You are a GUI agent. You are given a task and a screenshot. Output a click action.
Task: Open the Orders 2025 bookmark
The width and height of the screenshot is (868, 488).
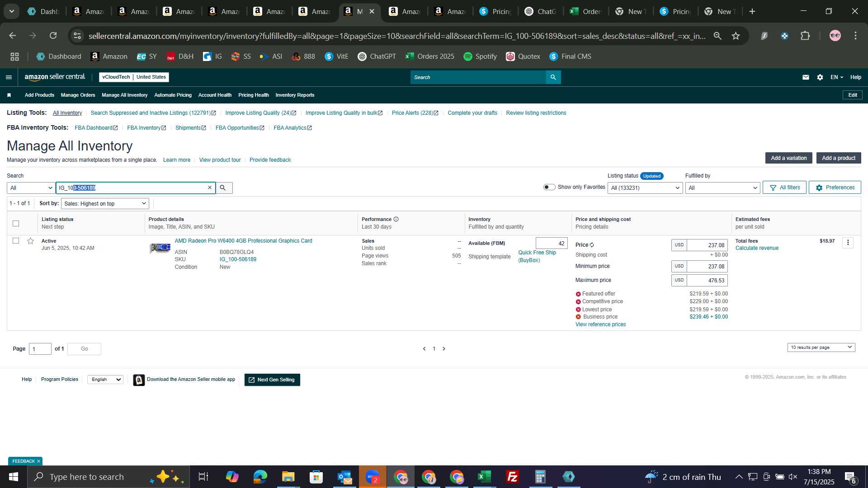(x=430, y=56)
